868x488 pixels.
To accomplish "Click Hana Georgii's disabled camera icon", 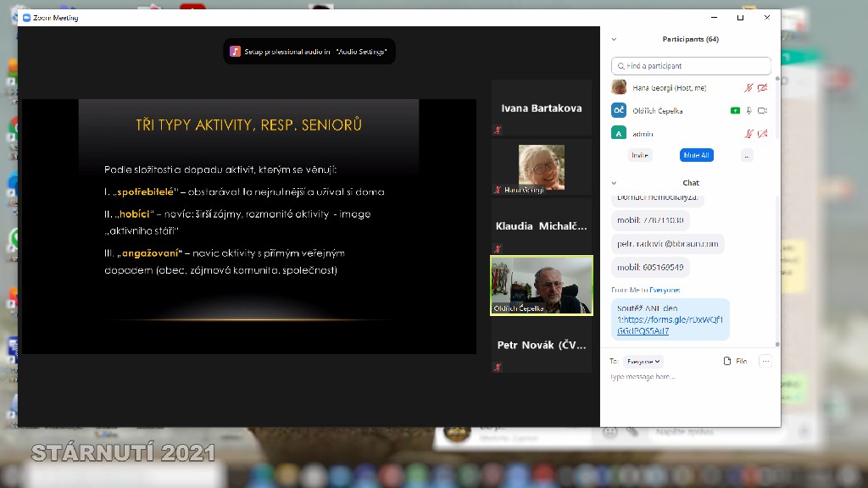I will point(762,88).
